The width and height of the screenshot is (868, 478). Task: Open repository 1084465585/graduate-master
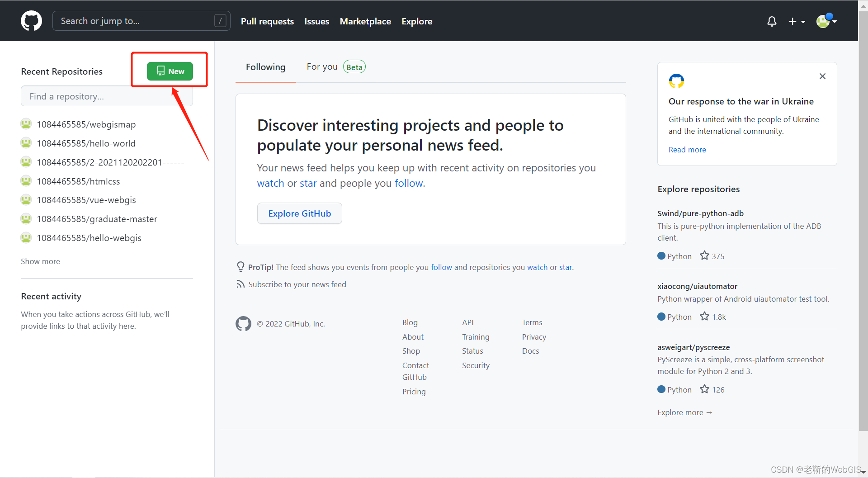[x=97, y=219]
